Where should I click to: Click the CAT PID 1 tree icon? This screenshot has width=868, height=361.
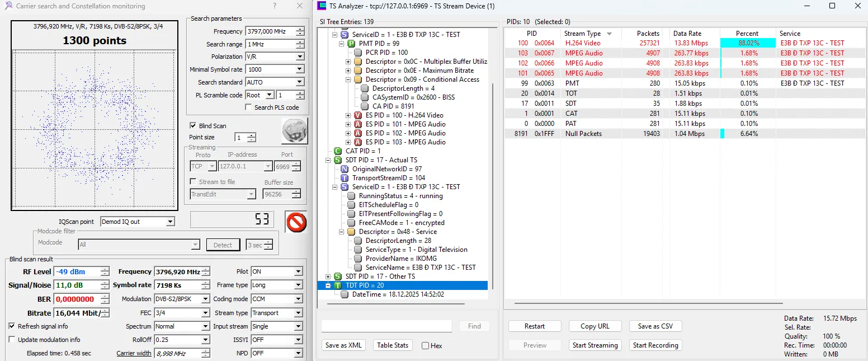tap(338, 151)
